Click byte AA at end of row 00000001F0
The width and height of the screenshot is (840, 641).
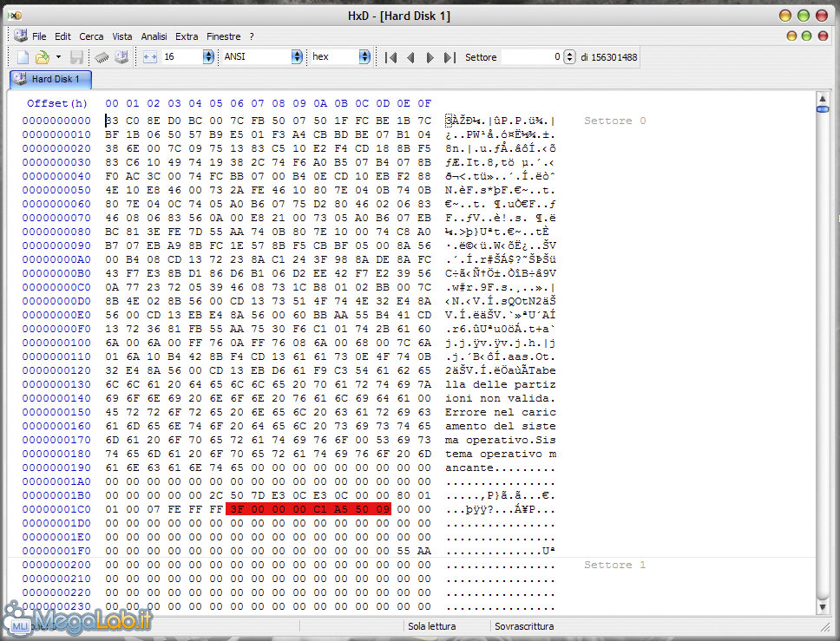(x=424, y=551)
